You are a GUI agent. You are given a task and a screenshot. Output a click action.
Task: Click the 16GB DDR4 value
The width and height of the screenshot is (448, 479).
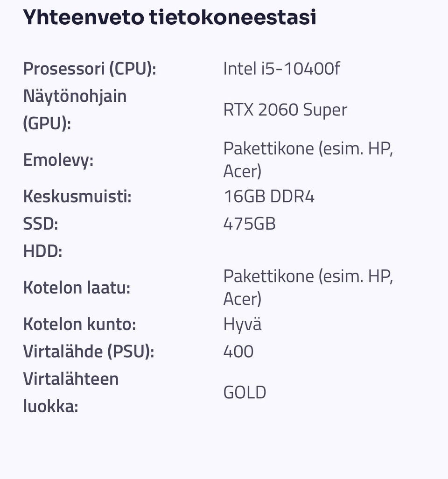click(x=269, y=196)
